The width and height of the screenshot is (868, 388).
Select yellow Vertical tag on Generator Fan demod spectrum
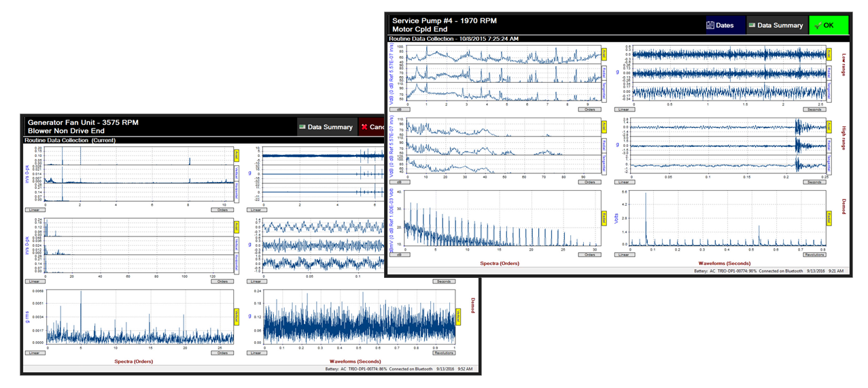tap(236, 316)
